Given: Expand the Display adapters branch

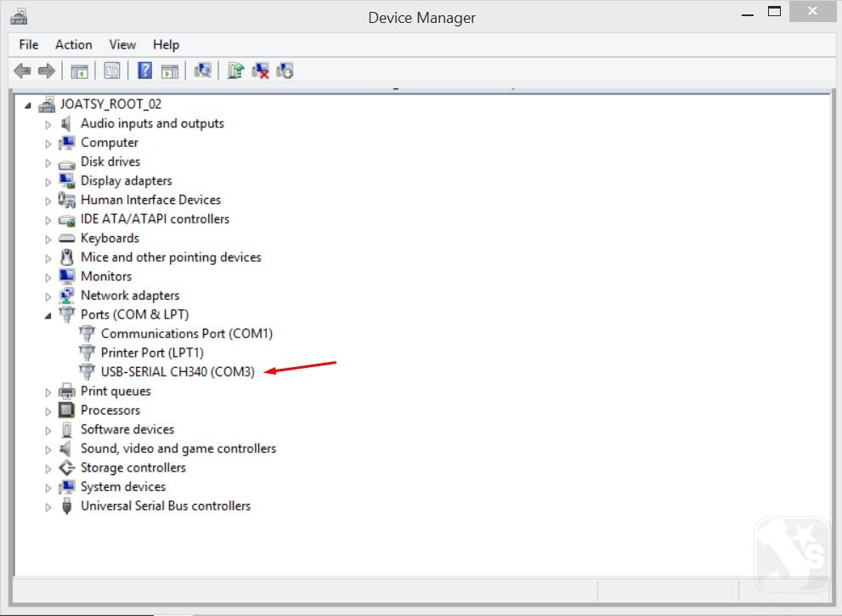Looking at the screenshot, I should pos(48,182).
